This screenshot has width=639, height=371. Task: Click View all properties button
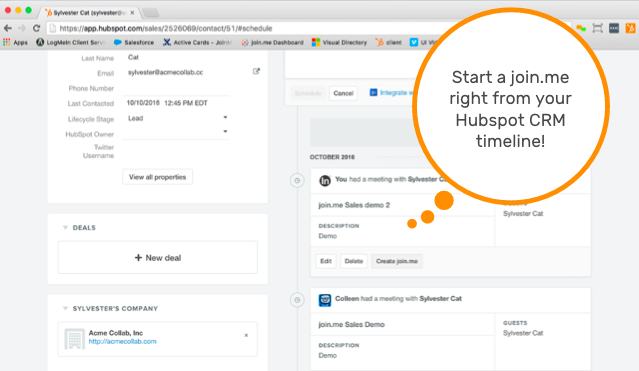(158, 177)
